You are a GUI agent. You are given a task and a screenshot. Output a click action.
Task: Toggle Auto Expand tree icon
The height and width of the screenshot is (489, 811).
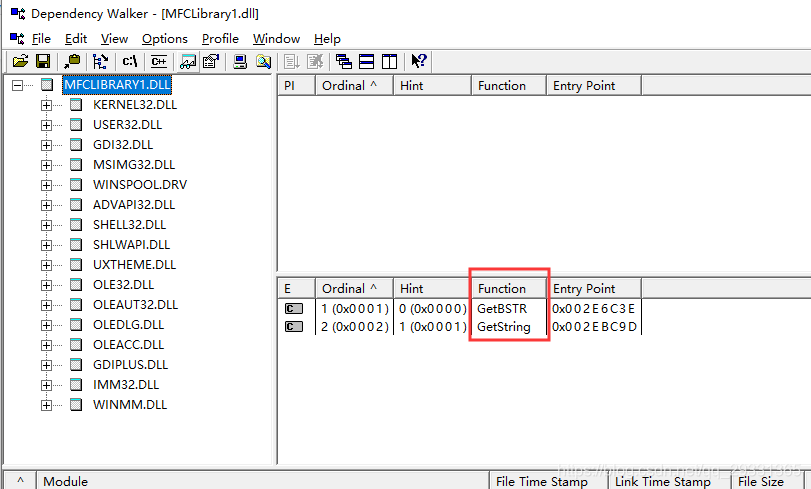(x=100, y=62)
